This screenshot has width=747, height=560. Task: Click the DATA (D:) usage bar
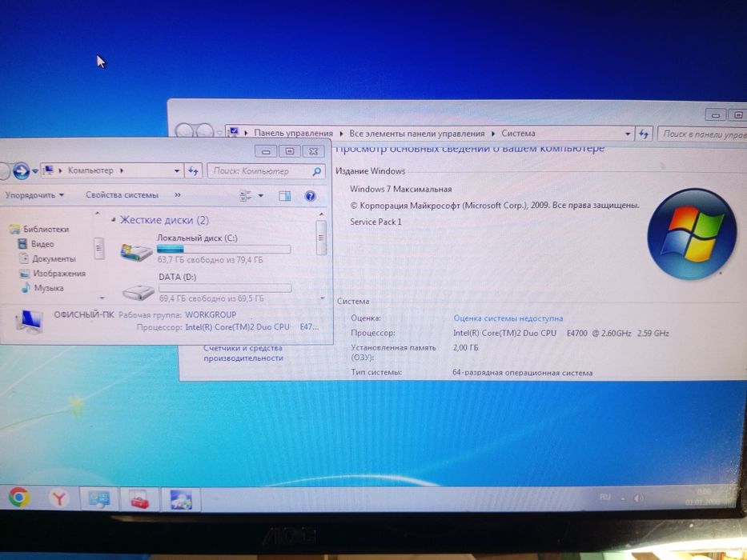pos(225,288)
